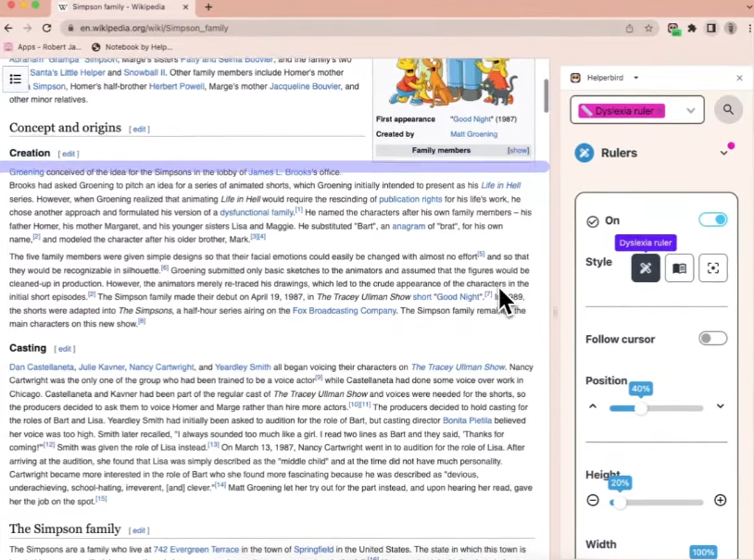754x560 pixels.
Task: Open the publication rights link
Action: (x=410, y=200)
